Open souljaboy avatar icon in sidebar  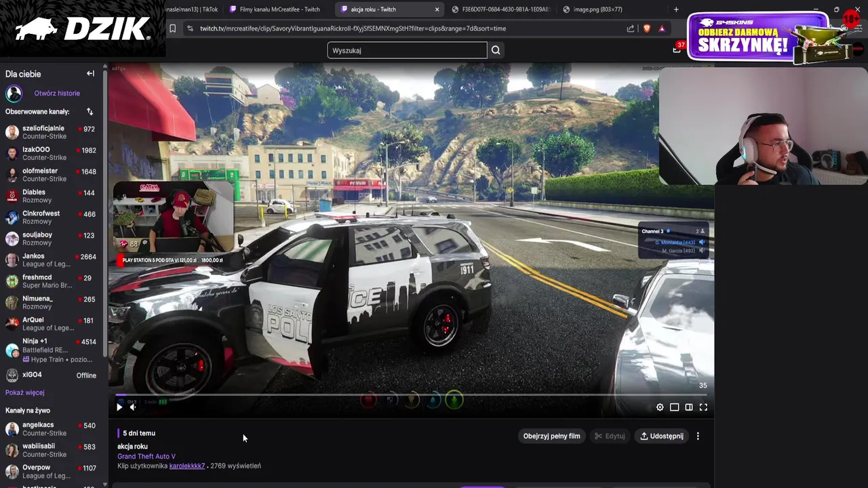[x=12, y=239]
